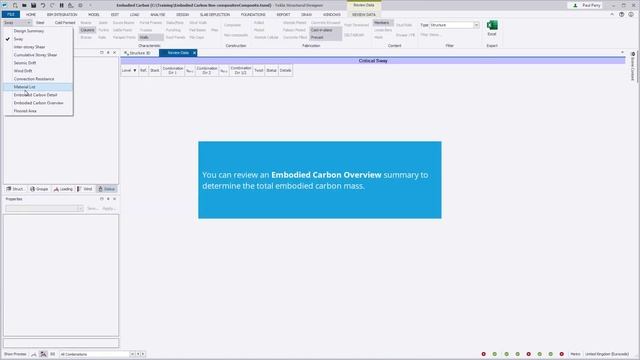640x360 pixels.
Task: Open the help question-mark icon at top right
Action: coord(621,14)
